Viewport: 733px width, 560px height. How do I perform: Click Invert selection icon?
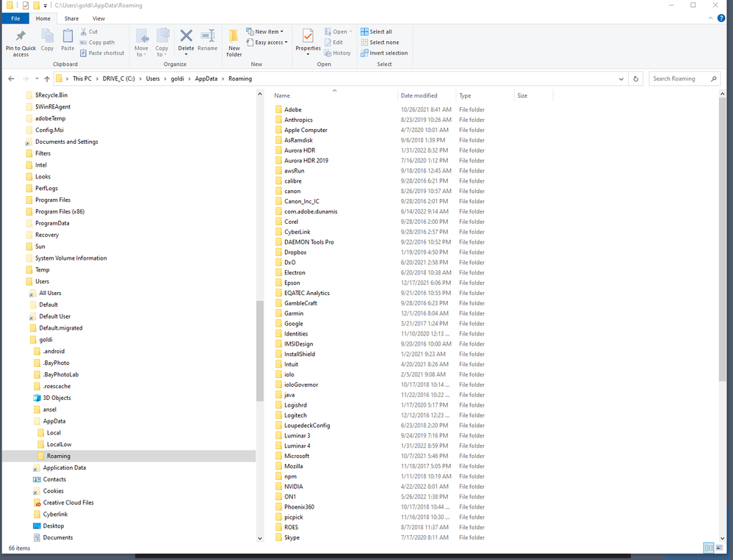(364, 53)
